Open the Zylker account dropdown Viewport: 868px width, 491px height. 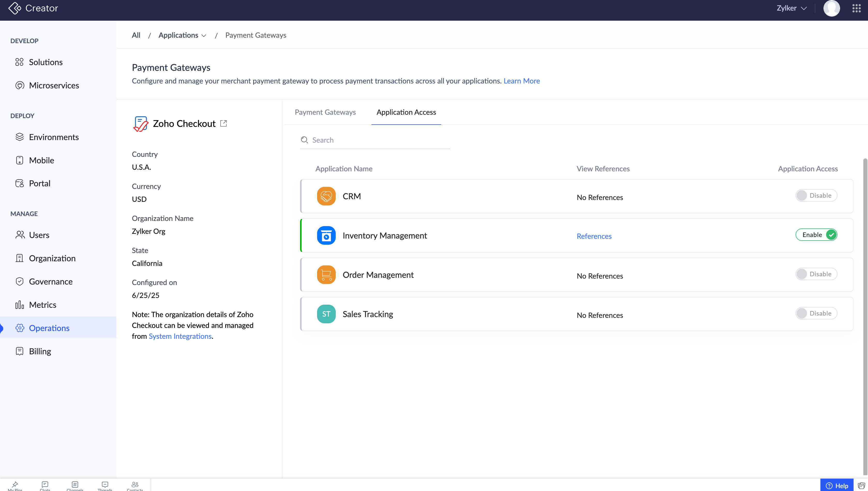791,8
